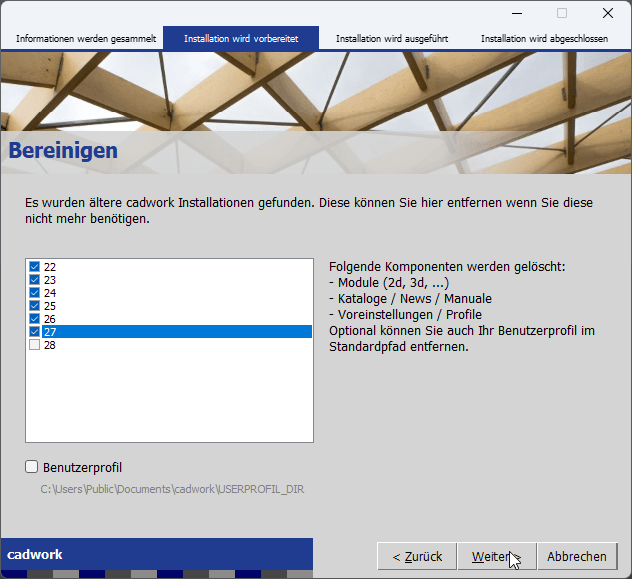Click the disabled maximize window icon

(x=562, y=13)
